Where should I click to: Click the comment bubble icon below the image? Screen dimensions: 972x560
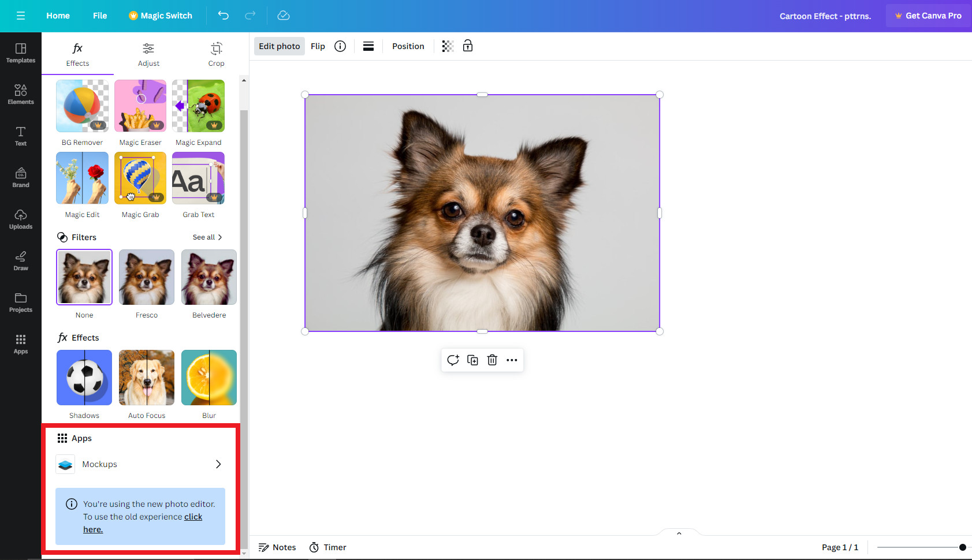point(453,360)
